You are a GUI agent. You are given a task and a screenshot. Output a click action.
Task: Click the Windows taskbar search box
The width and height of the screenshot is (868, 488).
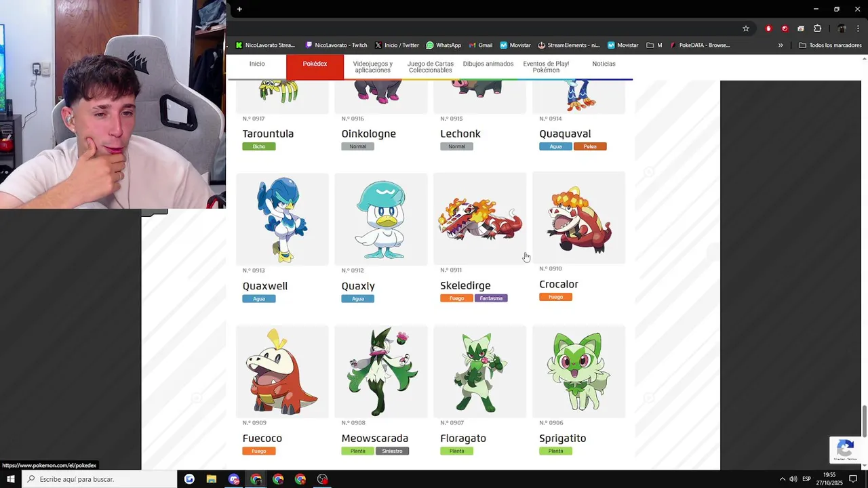[99, 479]
